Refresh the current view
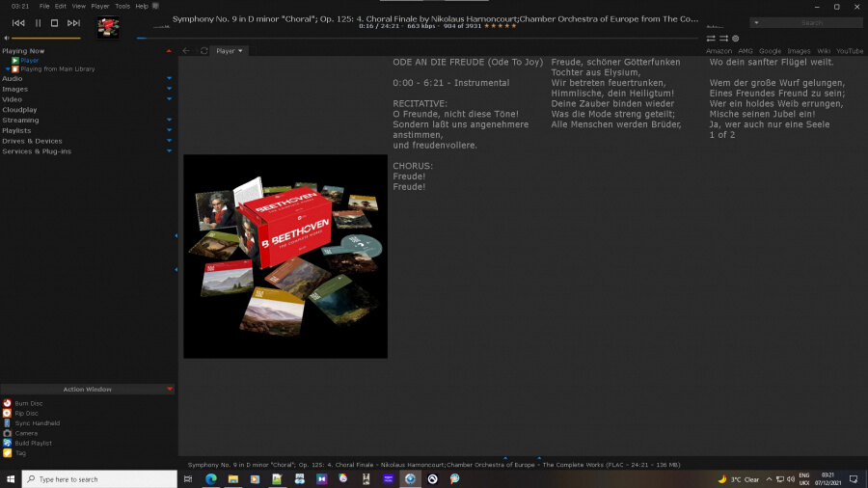This screenshot has width=868, height=488. (x=204, y=51)
